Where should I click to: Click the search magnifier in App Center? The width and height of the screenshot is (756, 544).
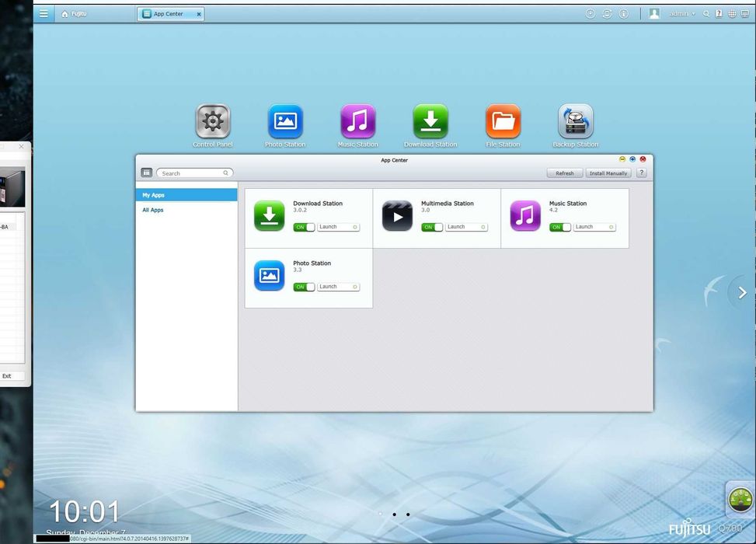[225, 173]
